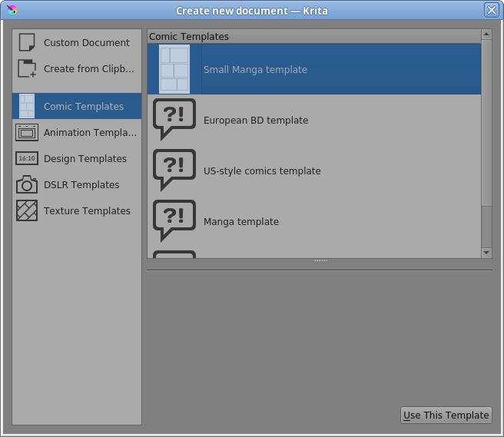Click the Animation Templates film icon
This screenshot has height=437, width=504.
27,132
